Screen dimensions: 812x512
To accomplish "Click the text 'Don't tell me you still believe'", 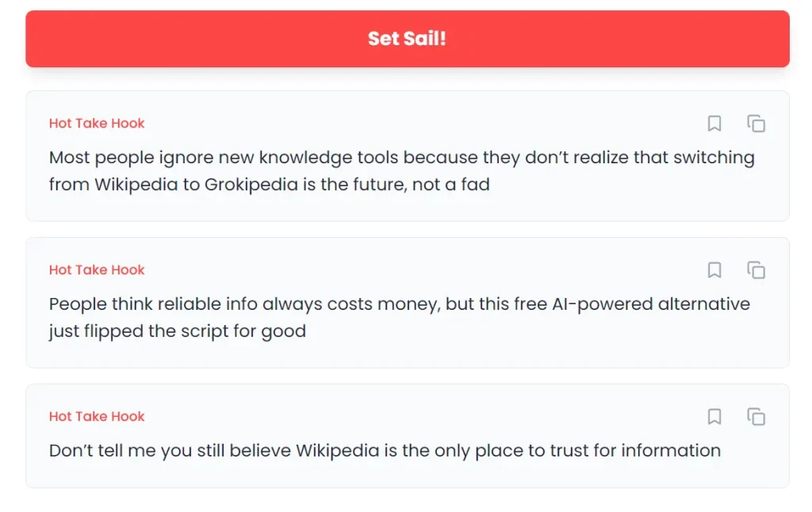I will click(170, 451).
